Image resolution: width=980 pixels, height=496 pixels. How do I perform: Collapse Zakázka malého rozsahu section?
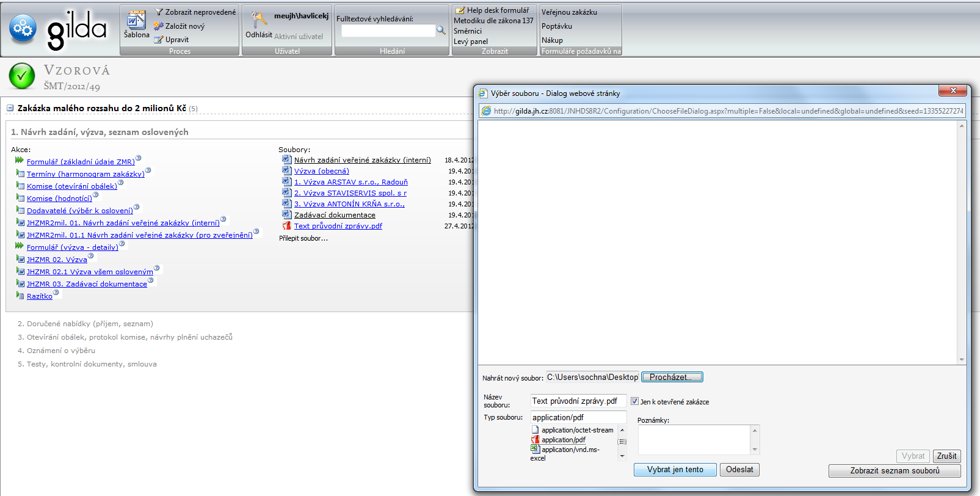(10, 108)
